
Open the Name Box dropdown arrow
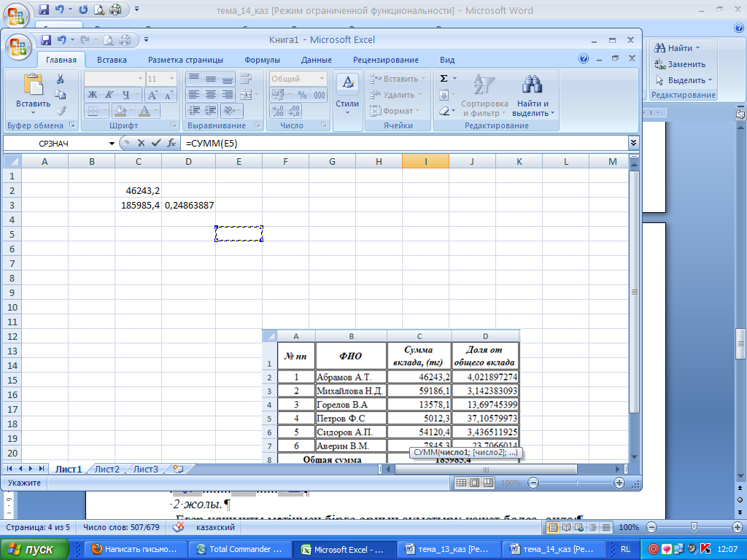(112, 144)
